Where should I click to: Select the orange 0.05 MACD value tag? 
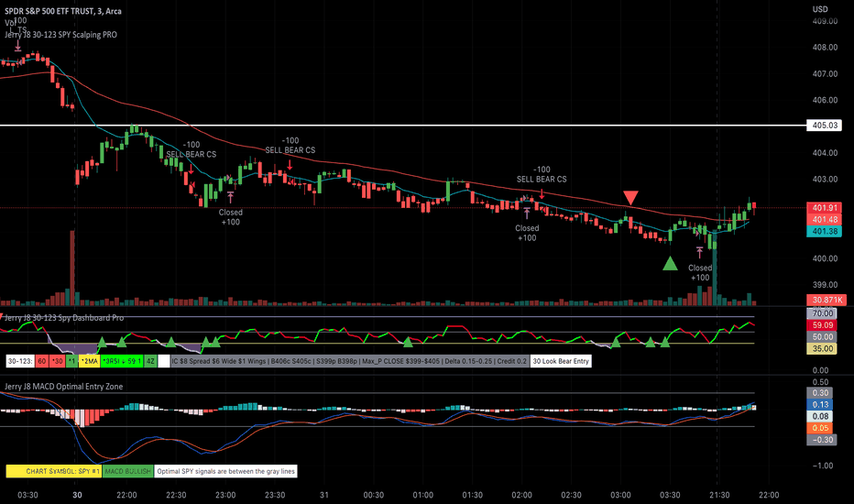click(x=821, y=428)
